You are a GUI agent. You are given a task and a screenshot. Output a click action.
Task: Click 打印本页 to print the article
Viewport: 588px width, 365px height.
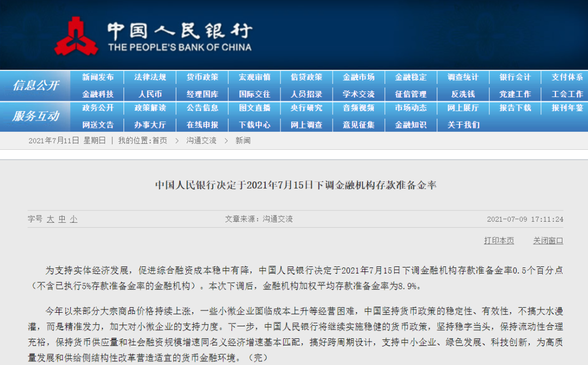point(499,241)
